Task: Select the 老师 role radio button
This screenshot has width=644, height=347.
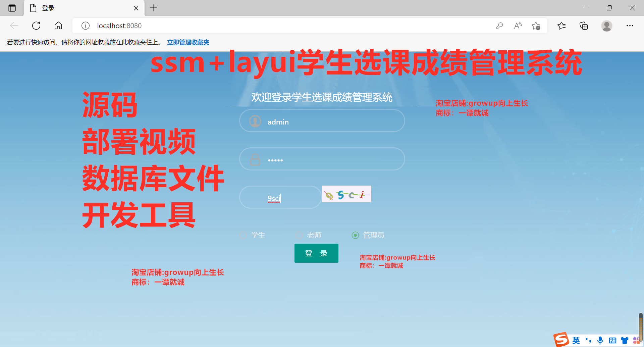Action: coord(299,235)
